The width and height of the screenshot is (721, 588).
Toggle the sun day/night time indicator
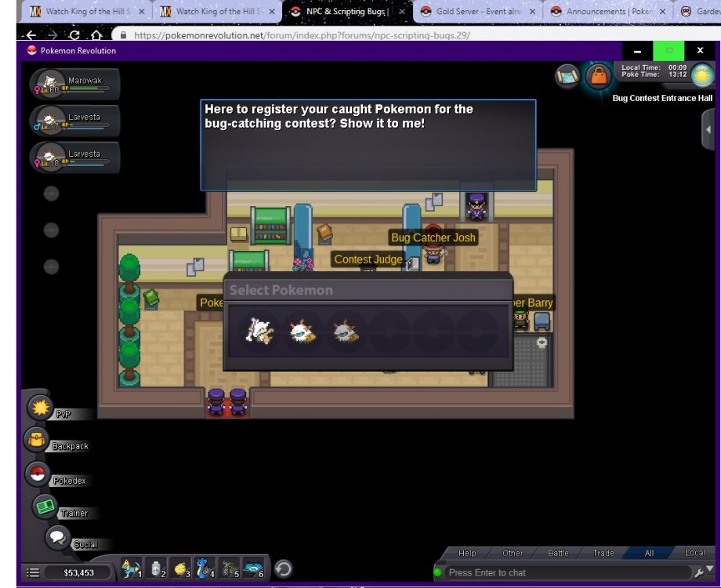click(x=701, y=76)
